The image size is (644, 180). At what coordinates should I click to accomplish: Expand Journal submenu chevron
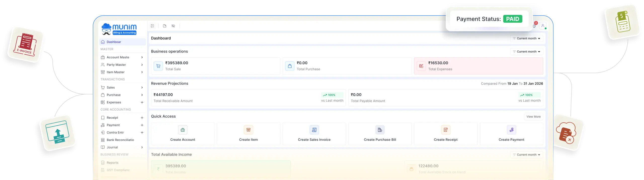[x=142, y=148]
